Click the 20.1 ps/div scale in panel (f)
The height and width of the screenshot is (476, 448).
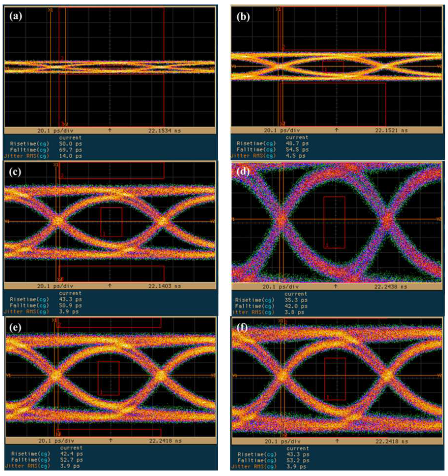click(x=283, y=441)
